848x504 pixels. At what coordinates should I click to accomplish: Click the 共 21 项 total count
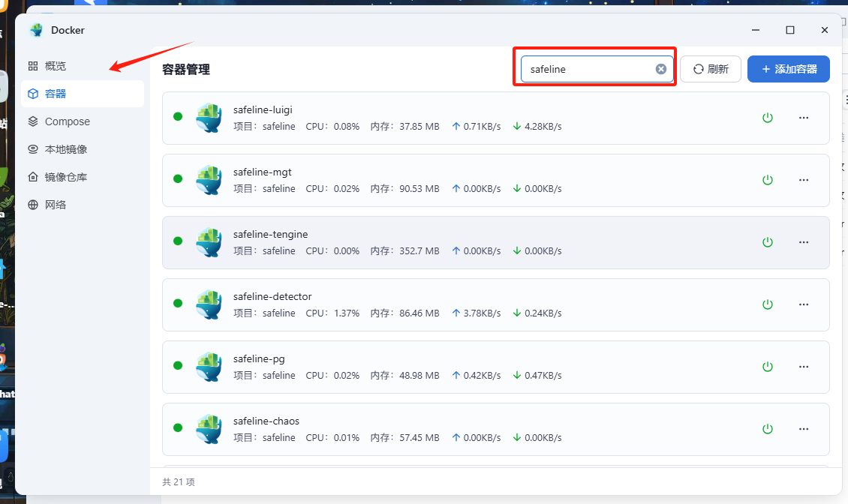[x=179, y=481]
